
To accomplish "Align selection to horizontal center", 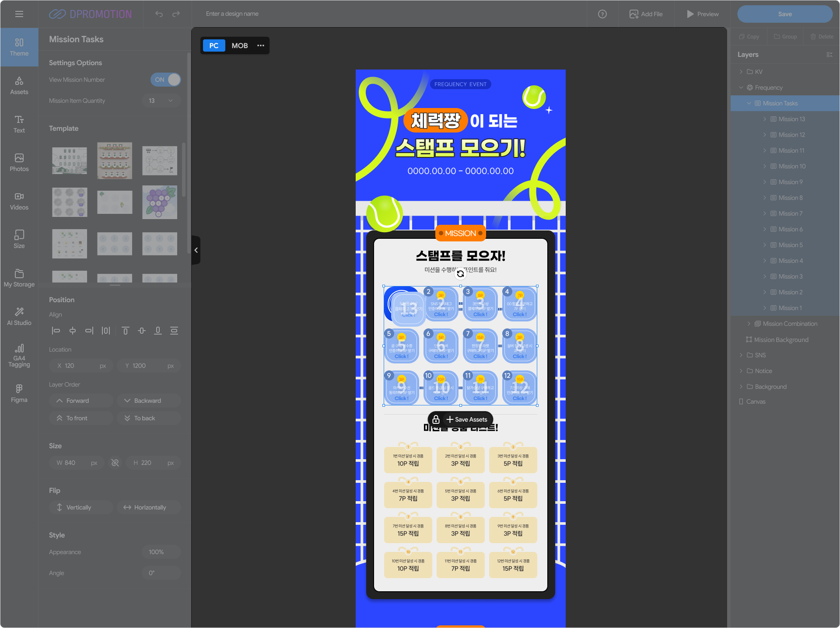I will [73, 331].
